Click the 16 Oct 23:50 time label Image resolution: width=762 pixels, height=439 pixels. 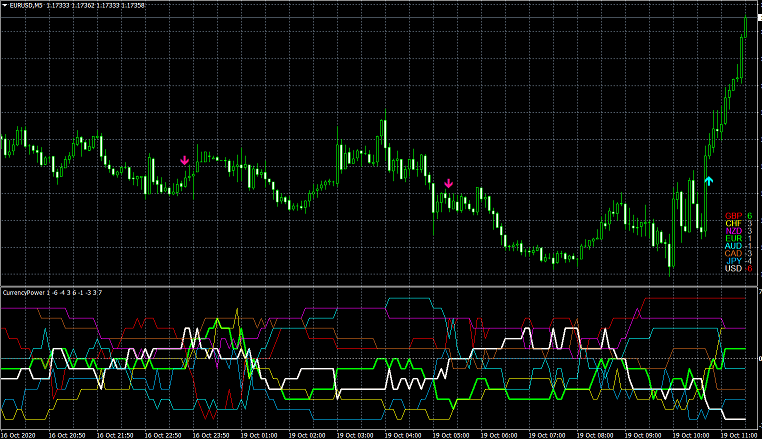[211, 435]
